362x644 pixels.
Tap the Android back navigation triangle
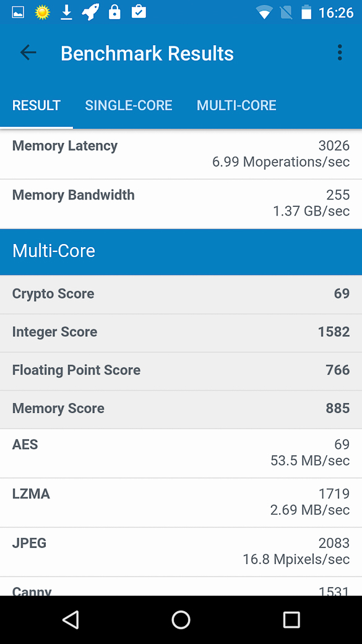coord(71,619)
